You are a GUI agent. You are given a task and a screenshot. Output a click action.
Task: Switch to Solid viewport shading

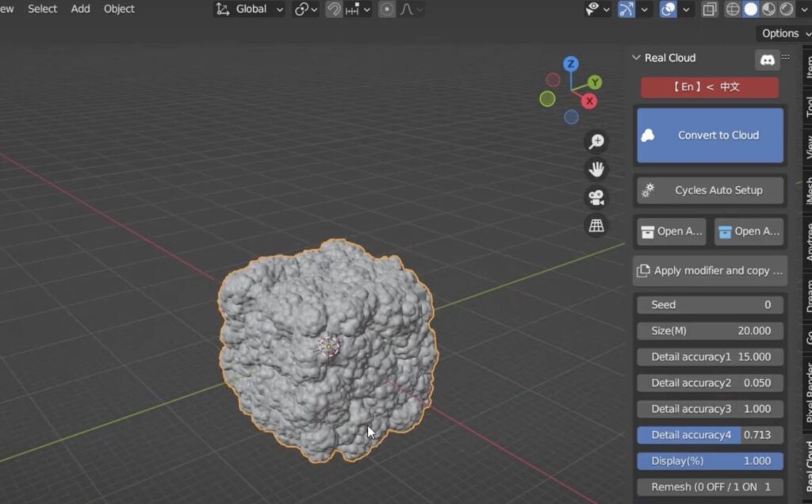coord(750,10)
